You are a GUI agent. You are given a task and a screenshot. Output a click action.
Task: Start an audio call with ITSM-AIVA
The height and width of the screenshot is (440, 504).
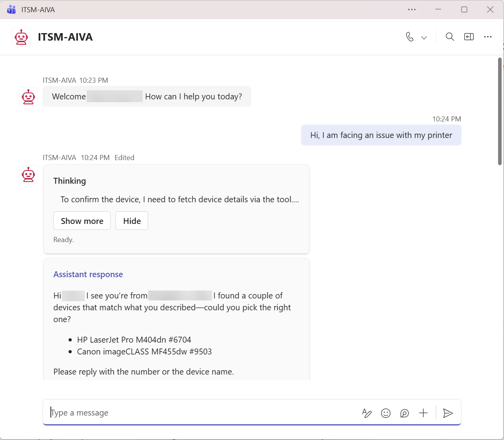pyautogui.click(x=410, y=37)
